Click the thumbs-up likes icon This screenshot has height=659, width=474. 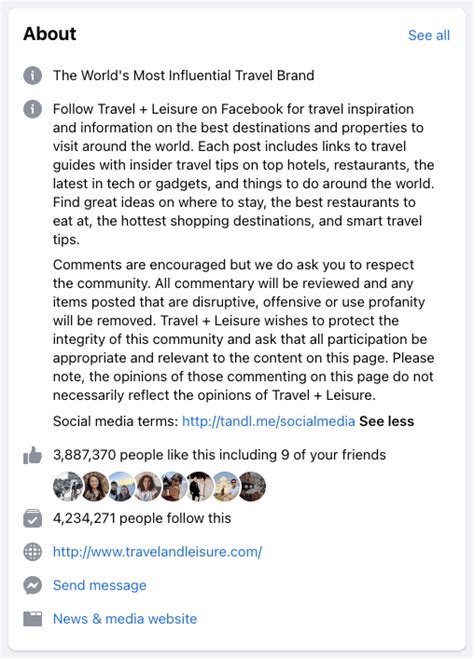pyautogui.click(x=32, y=455)
